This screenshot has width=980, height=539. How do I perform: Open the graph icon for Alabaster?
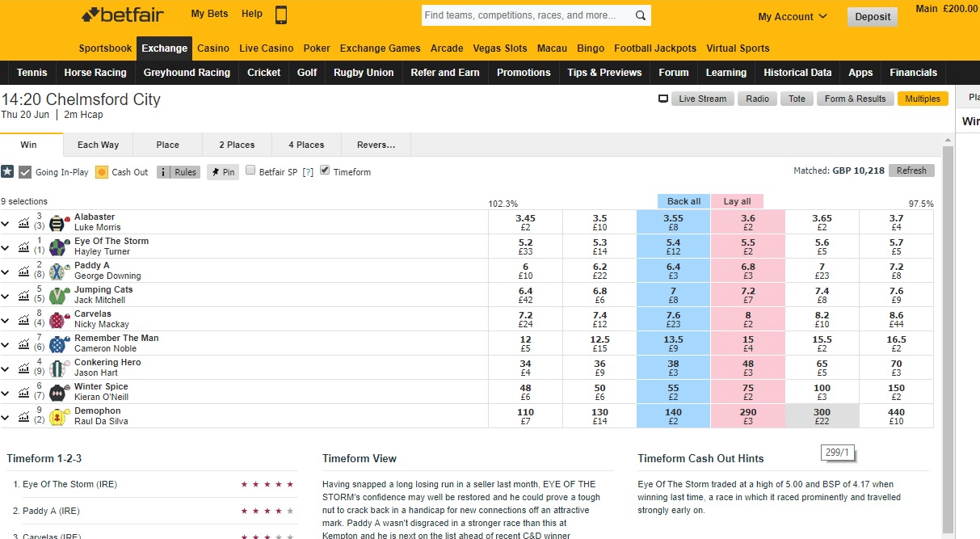[x=23, y=222]
